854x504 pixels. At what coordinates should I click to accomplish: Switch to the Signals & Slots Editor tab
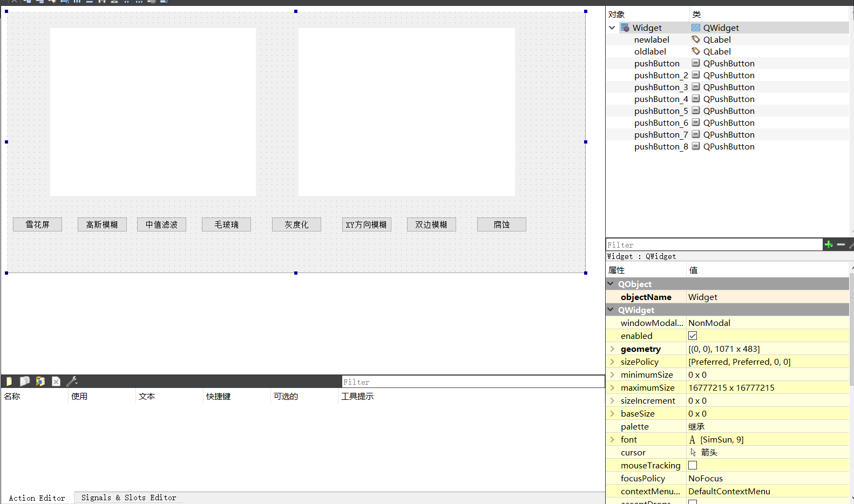click(x=128, y=498)
